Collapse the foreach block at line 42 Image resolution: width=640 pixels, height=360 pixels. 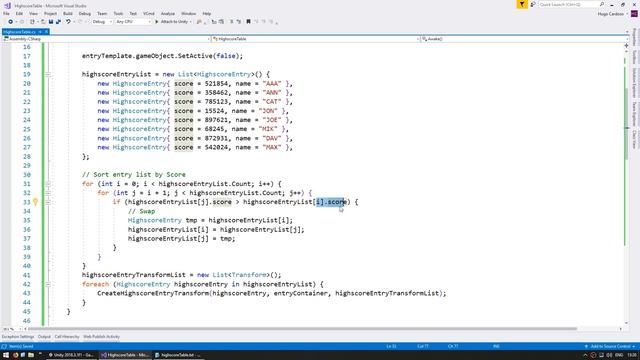click(x=48, y=284)
